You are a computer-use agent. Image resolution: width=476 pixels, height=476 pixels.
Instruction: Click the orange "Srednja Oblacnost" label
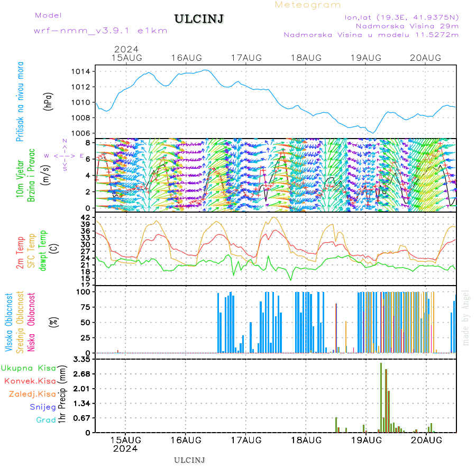pyautogui.click(x=20, y=322)
